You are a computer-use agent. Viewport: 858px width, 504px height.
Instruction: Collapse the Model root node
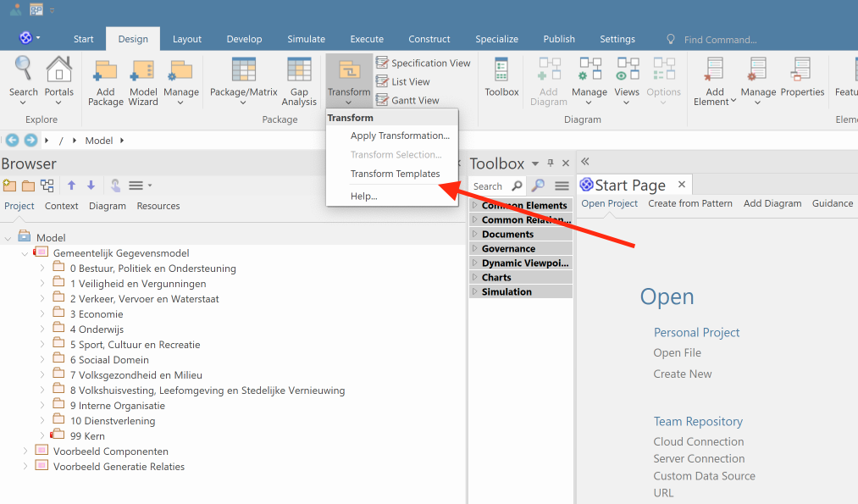(x=8, y=238)
